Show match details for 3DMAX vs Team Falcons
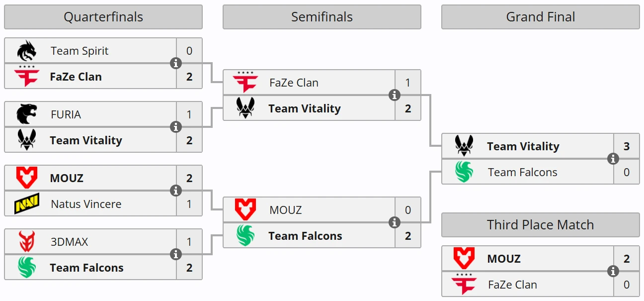Image resolution: width=644 pixels, height=301 pixels. [176, 255]
